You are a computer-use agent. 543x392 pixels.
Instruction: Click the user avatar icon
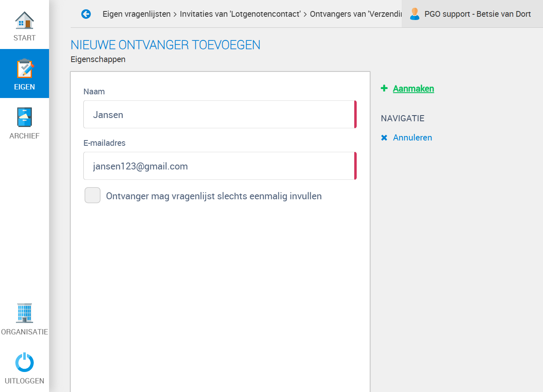pyautogui.click(x=415, y=14)
